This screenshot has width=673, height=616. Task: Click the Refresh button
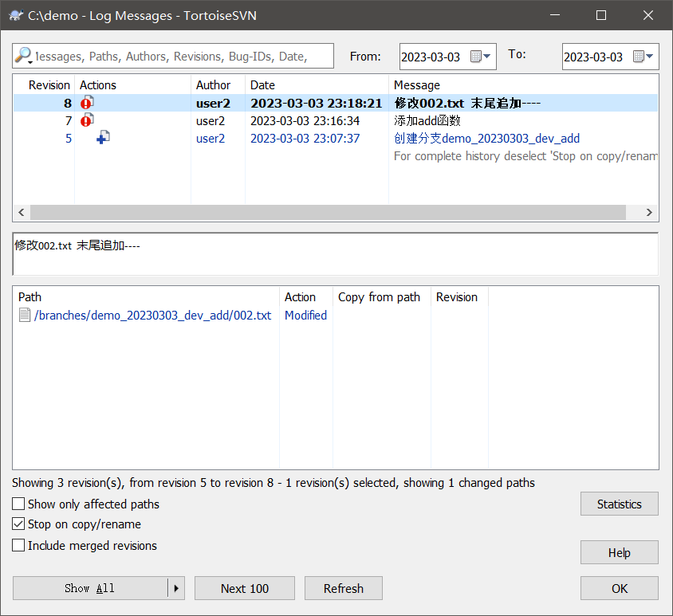click(344, 588)
